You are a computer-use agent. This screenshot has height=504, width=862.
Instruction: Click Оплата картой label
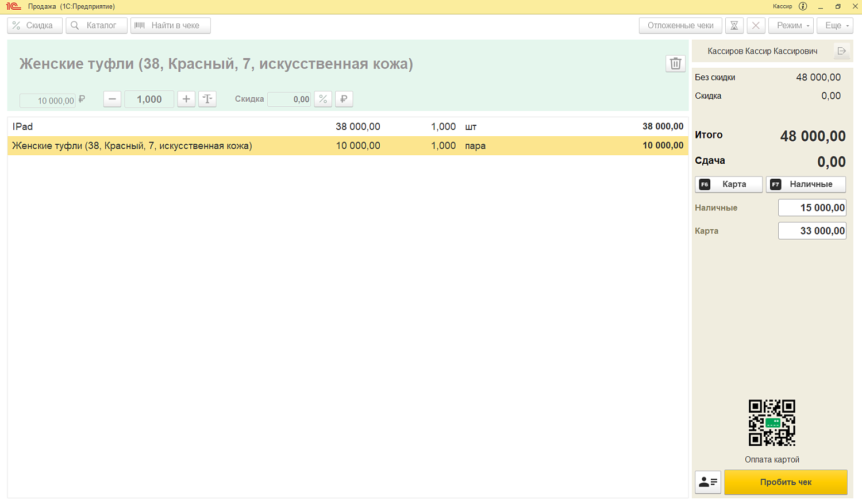tap(772, 460)
